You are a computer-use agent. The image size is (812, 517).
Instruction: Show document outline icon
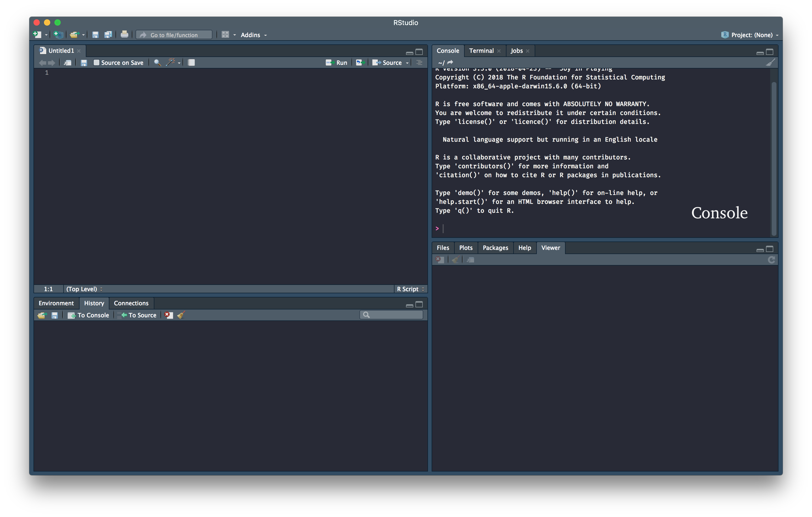(420, 62)
